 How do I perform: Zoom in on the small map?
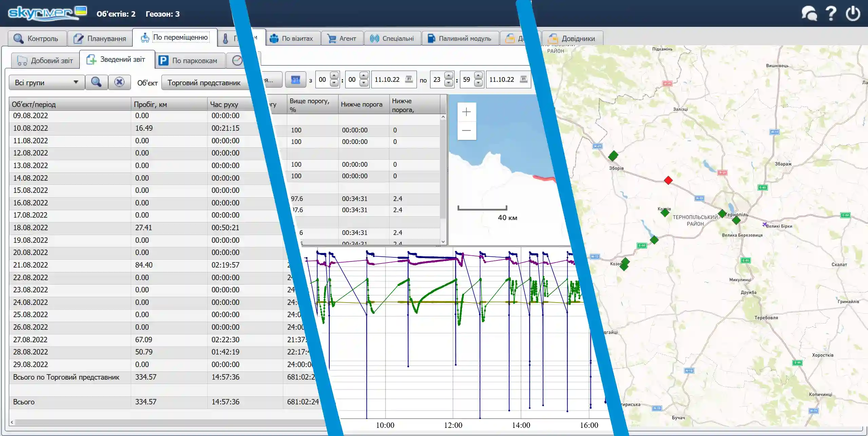[x=466, y=112]
